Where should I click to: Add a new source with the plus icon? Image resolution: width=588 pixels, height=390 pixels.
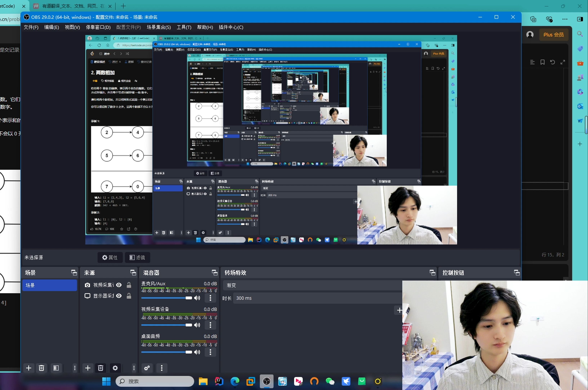point(88,368)
